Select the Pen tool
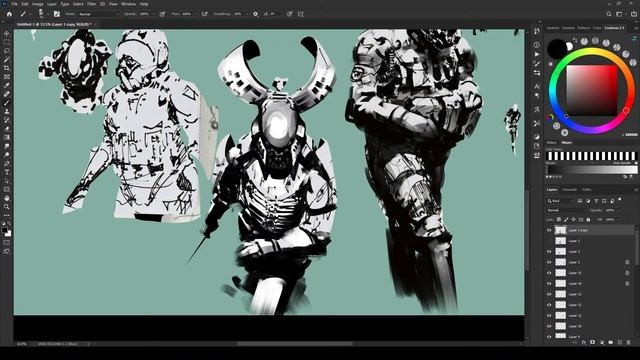 pos(7,163)
